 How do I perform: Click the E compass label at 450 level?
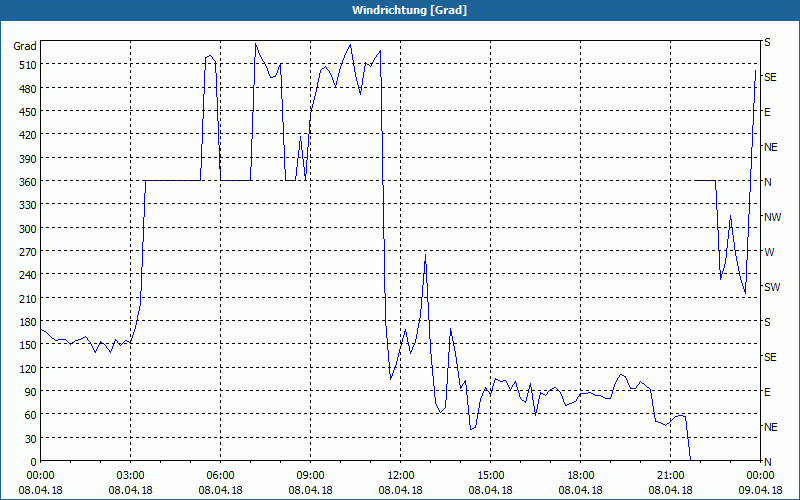[x=767, y=112]
